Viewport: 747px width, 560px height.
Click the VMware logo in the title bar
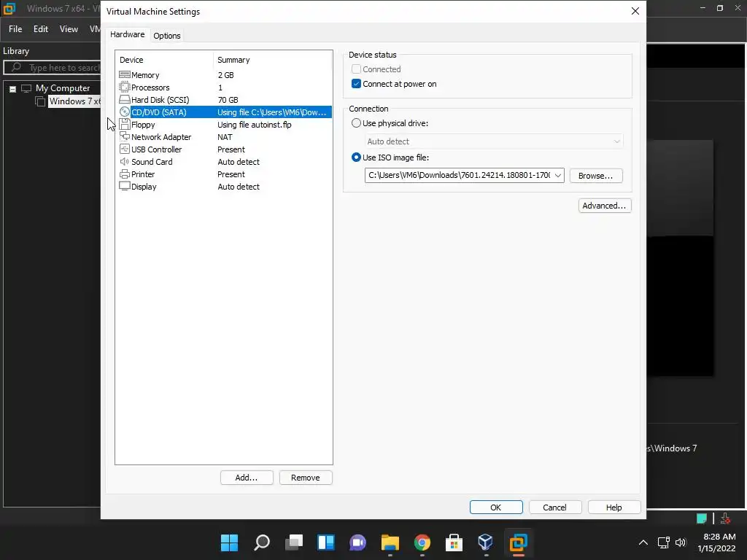click(9, 8)
